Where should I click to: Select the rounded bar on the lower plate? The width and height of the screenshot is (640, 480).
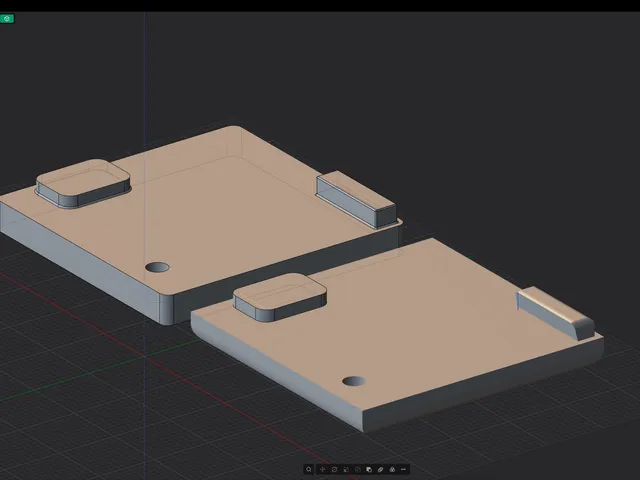pyautogui.click(x=556, y=313)
